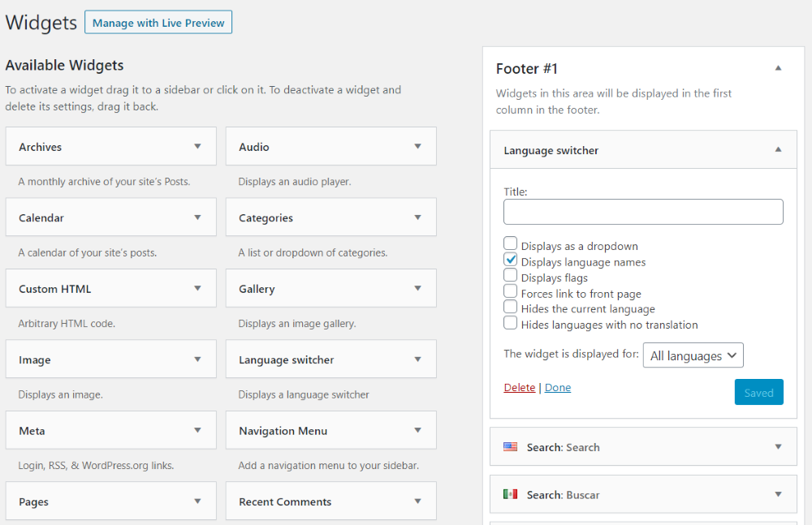Expand the Archives widget arrow
The height and width of the screenshot is (525, 812).
pyautogui.click(x=197, y=147)
